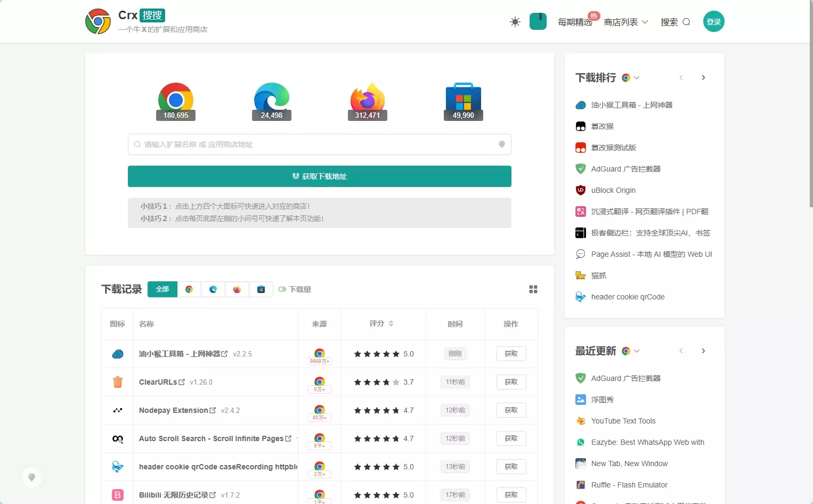Select Edge filter tab in 下载记录
Screen dimensions: 813x504
coord(213,289)
